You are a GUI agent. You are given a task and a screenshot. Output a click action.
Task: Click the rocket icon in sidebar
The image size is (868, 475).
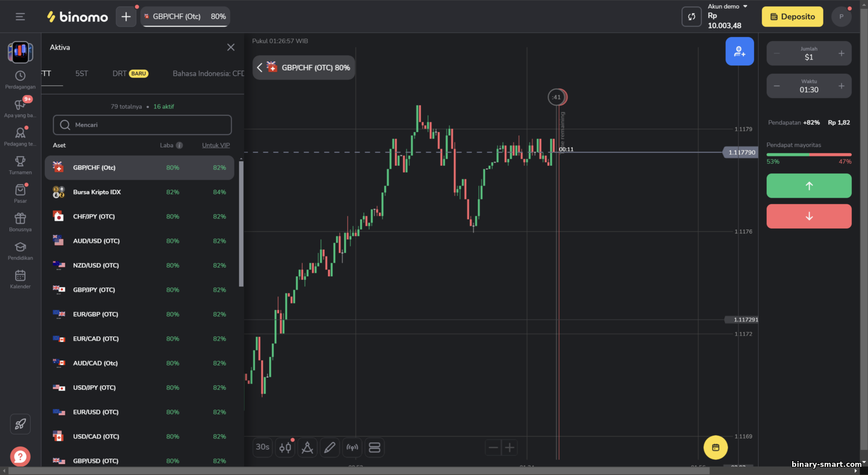(x=20, y=424)
